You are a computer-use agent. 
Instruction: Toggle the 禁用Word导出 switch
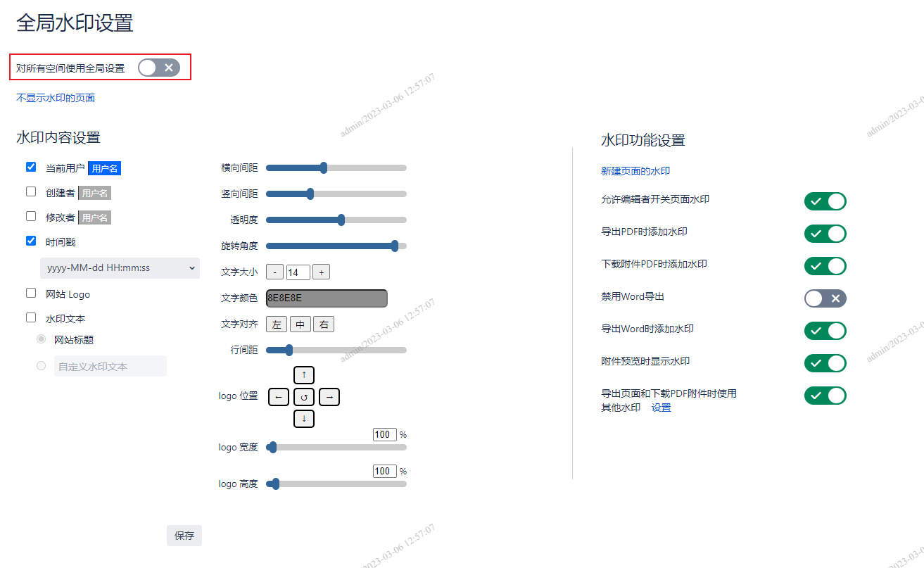point(825,298)
